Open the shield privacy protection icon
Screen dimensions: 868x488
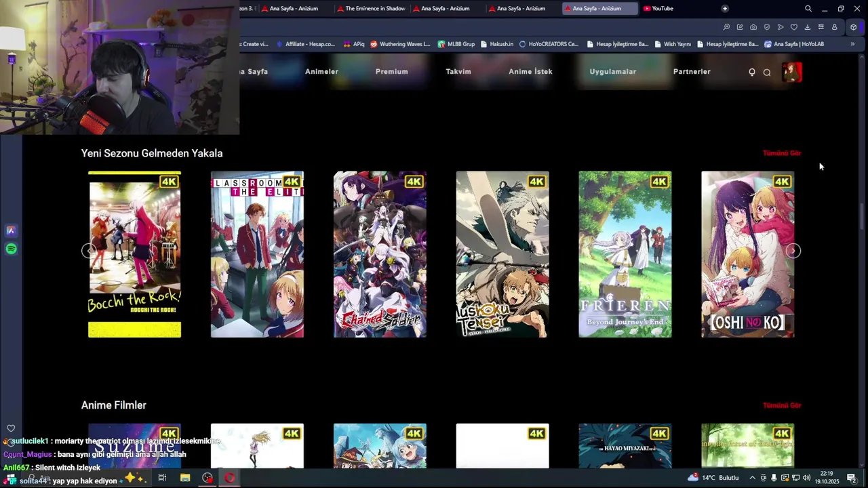coord(767,27)
